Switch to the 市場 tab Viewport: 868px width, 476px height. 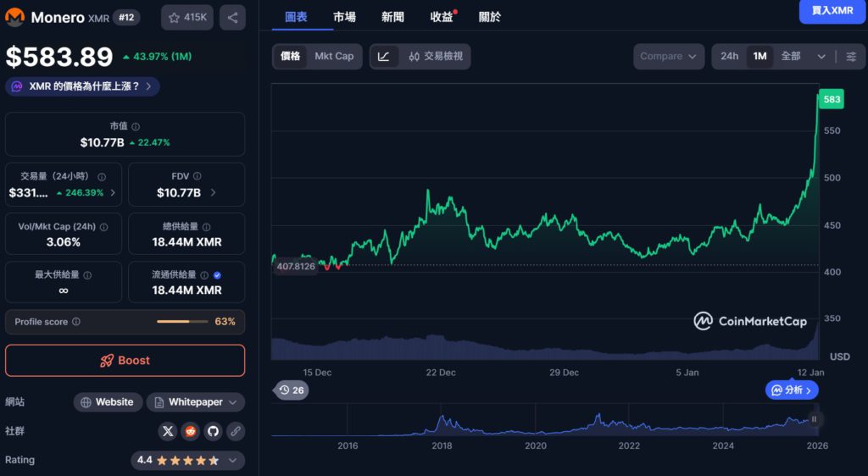(x=344, y=17)
